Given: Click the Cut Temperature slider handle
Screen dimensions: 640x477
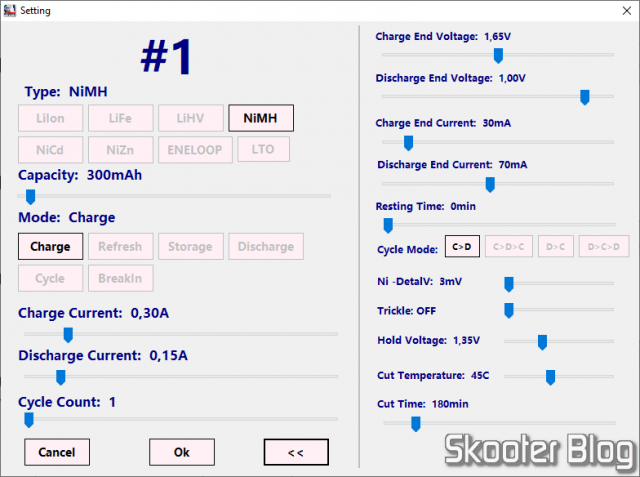Looking at the screenshot, I should (x=550, y=377).
